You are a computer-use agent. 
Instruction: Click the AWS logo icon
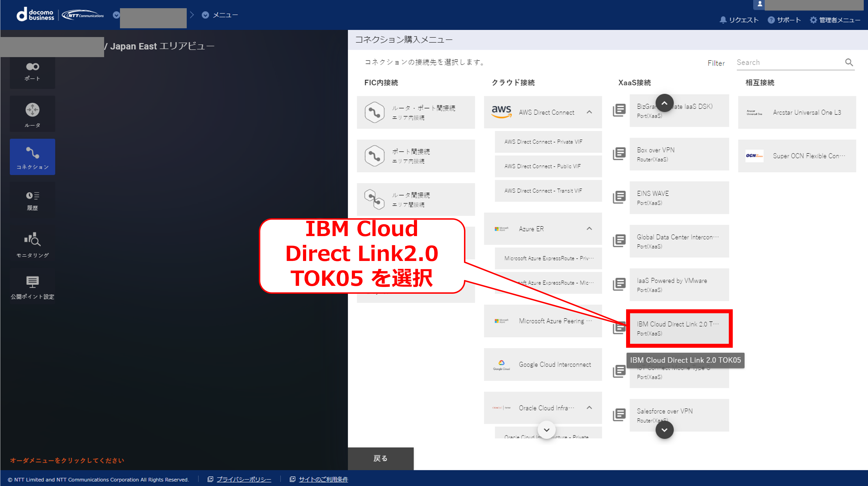(x=501, y=112)
